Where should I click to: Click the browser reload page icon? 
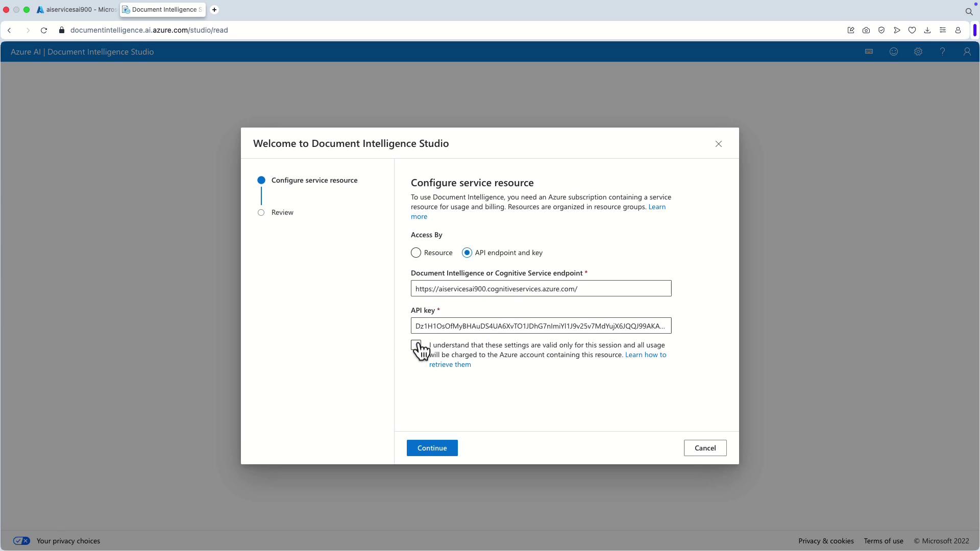44,30
